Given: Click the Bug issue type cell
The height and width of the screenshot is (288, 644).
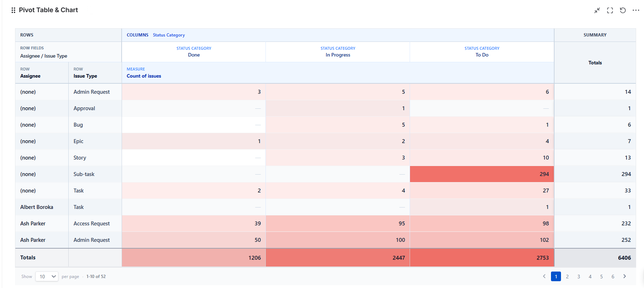Looking at the screenshot, I should point(95,125).
